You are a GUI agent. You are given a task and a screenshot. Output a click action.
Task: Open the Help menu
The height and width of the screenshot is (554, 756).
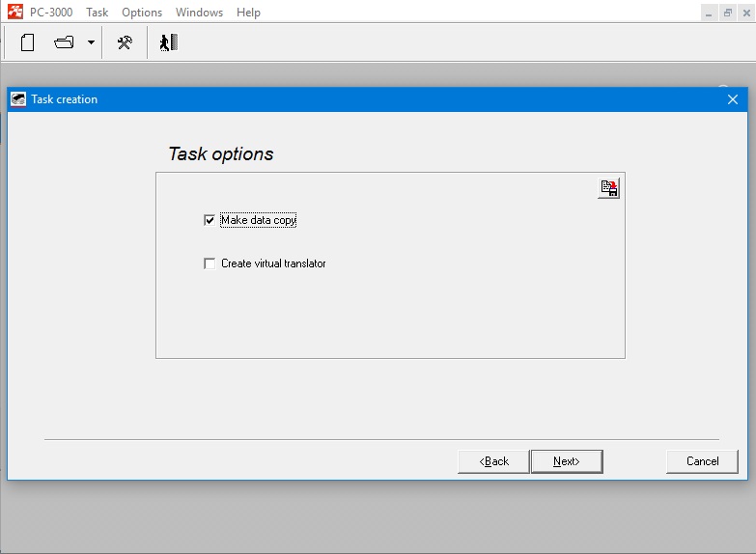pos(248,13)
